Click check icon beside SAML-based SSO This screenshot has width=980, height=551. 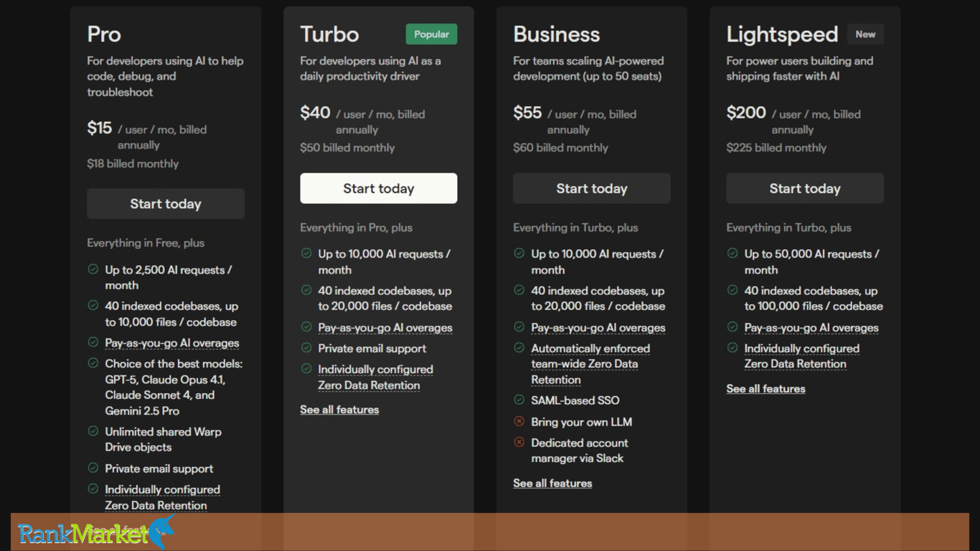(x=519, y=400)
